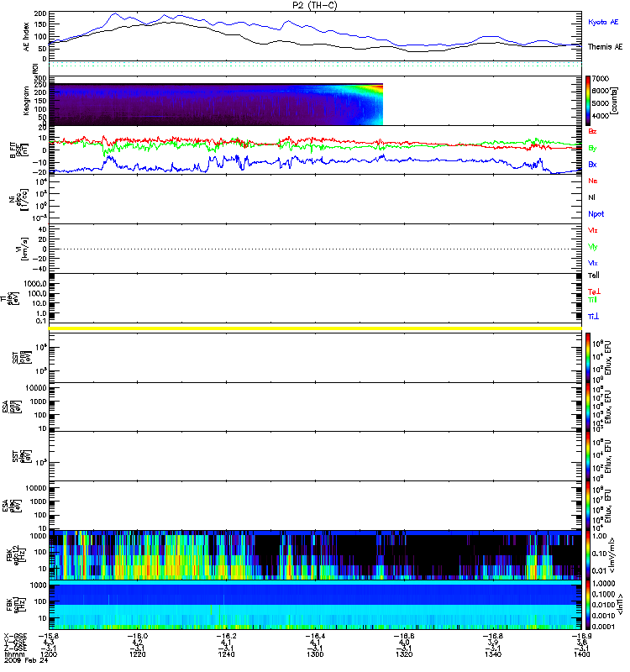Click the 1200 time tick label
The height and width of the screenshot is (672, 630).
point(49,654)
